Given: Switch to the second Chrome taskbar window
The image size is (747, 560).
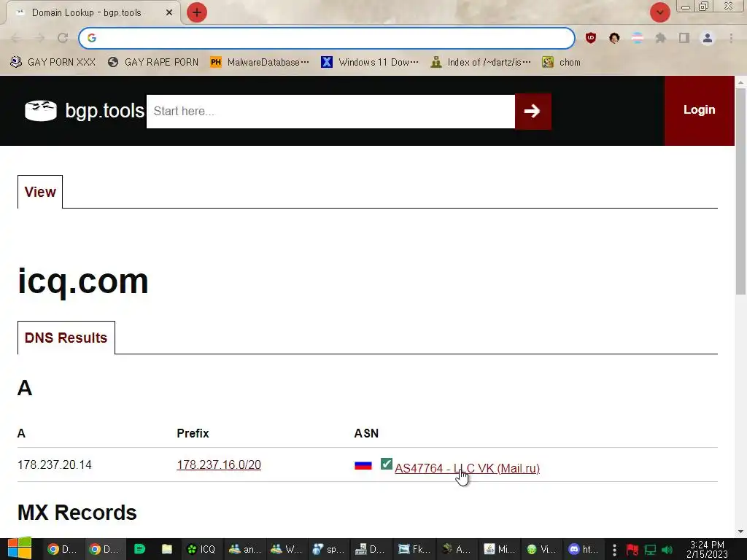Looking at the screenshot, I should coord(104,550).
